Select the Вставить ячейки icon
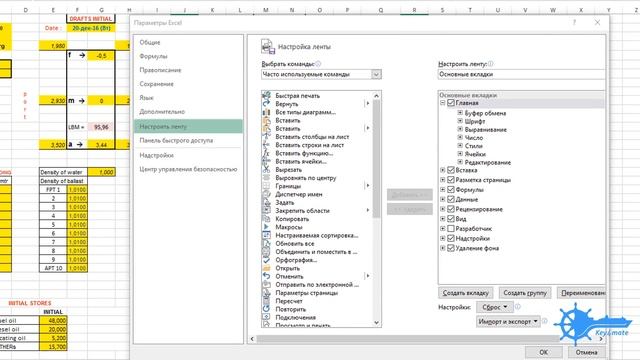 266,161
